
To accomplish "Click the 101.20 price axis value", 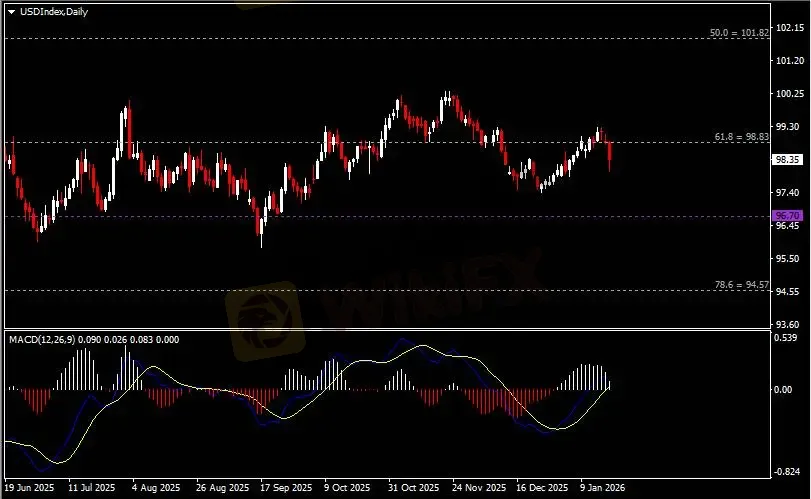I will [790, 61].
